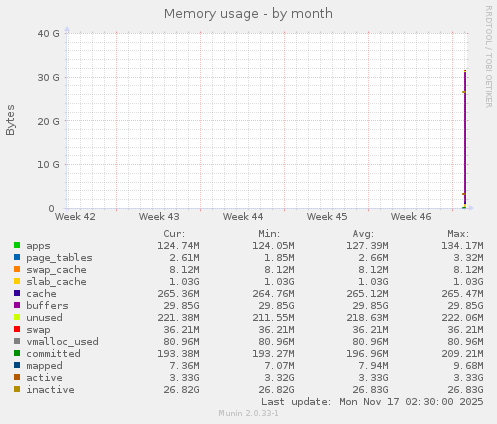Click active min value 3.32G
Viewport: 497px width, 424px height.
[279, 378]
